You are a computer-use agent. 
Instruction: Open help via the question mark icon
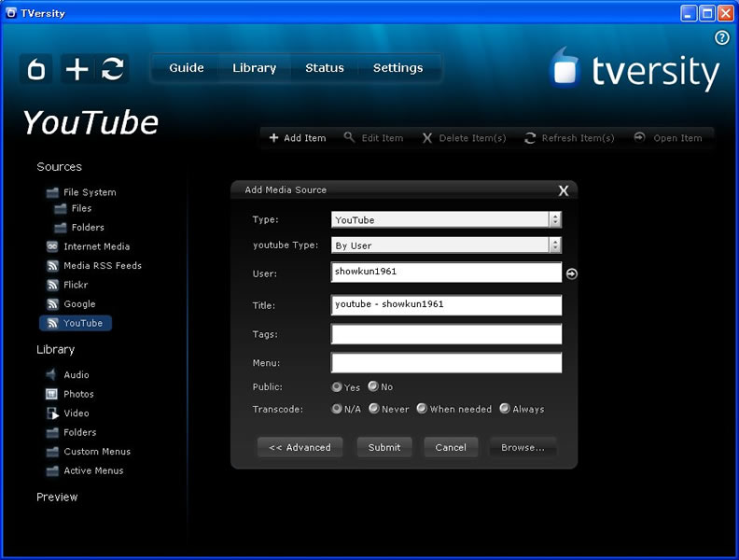tap(721, 37)
